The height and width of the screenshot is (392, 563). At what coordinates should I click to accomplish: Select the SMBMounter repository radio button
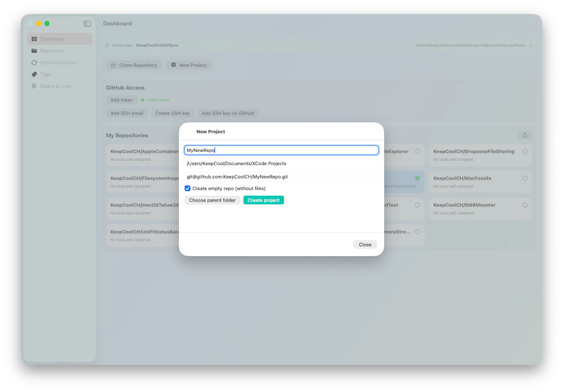[525, 205]
